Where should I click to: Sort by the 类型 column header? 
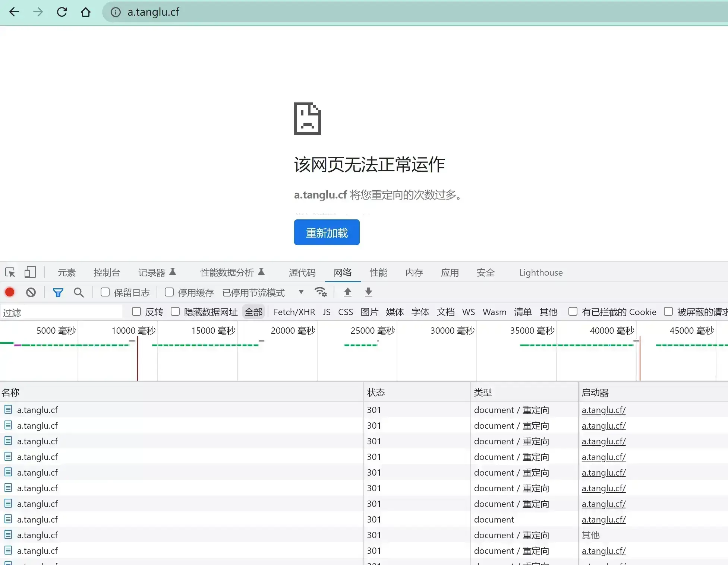click(524, 393)
